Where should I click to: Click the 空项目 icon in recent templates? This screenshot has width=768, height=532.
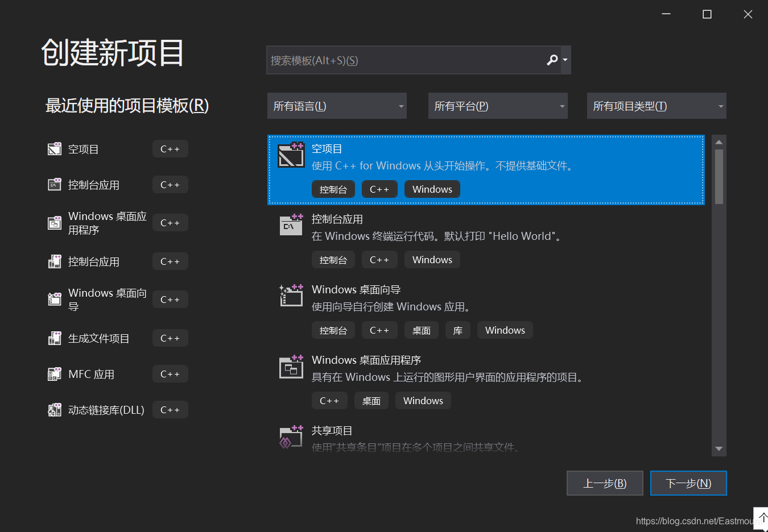click(55, 149)
